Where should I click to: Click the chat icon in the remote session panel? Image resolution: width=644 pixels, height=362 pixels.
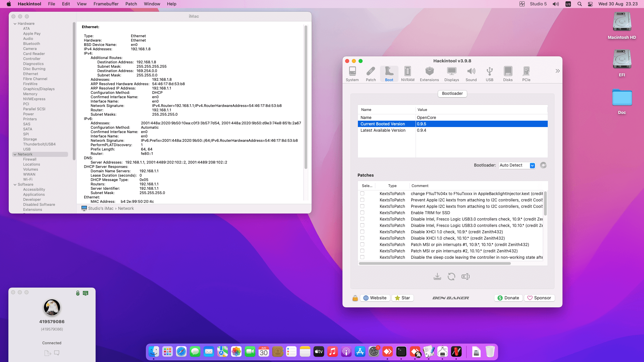click(x=57, y=353)
